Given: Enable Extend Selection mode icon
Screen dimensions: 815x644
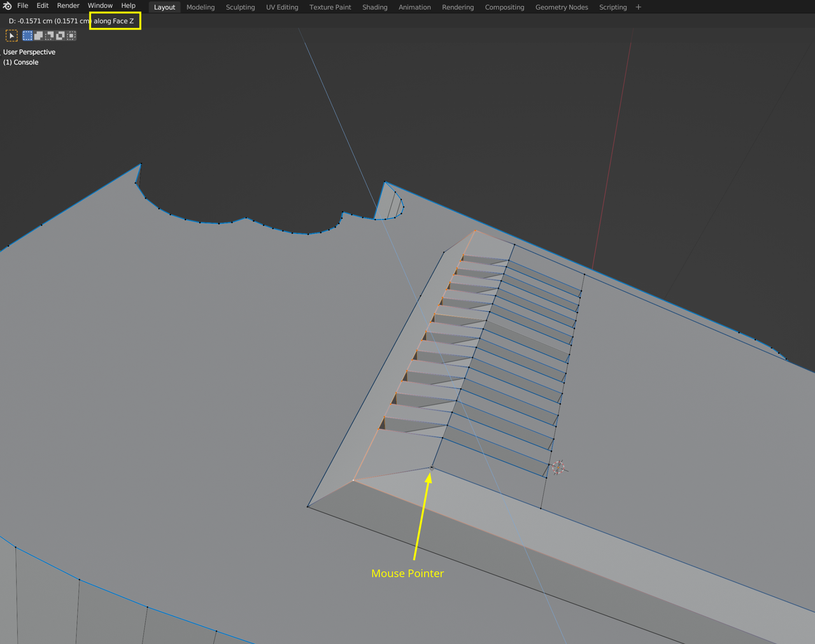Looking at the screenshot, I should click(x=38, y=36).
